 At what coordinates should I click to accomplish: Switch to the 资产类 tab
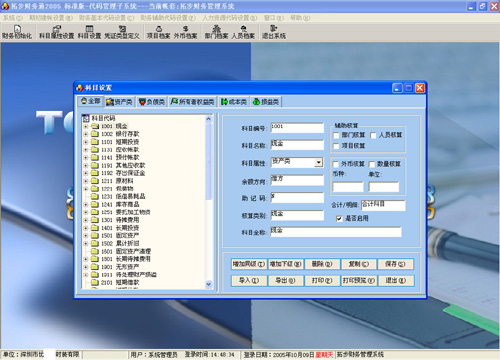(119, 102)
